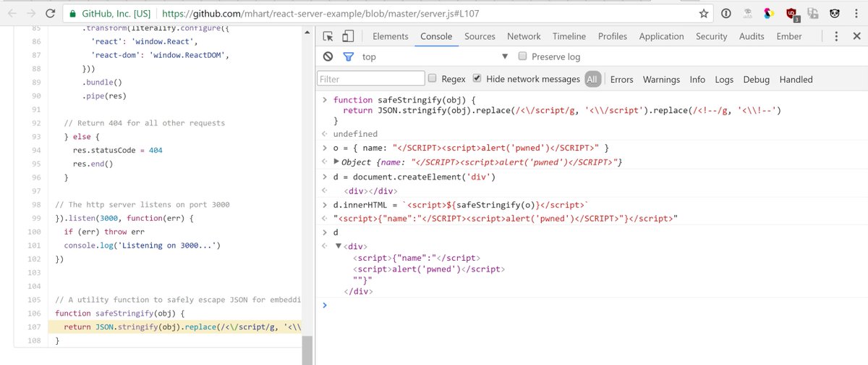
Task: Select the All log level filter
Action: point(593,79)
